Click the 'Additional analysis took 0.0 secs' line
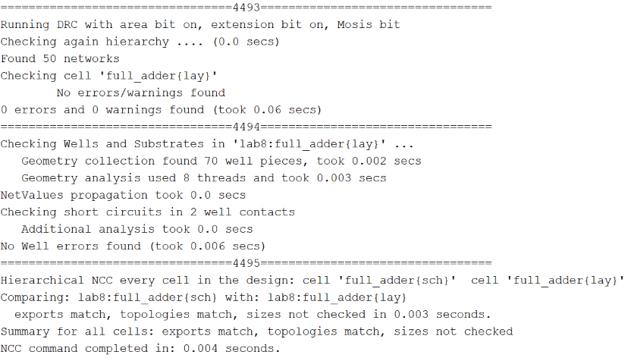Screen dimensions: 628x364 tap(137, 229)
